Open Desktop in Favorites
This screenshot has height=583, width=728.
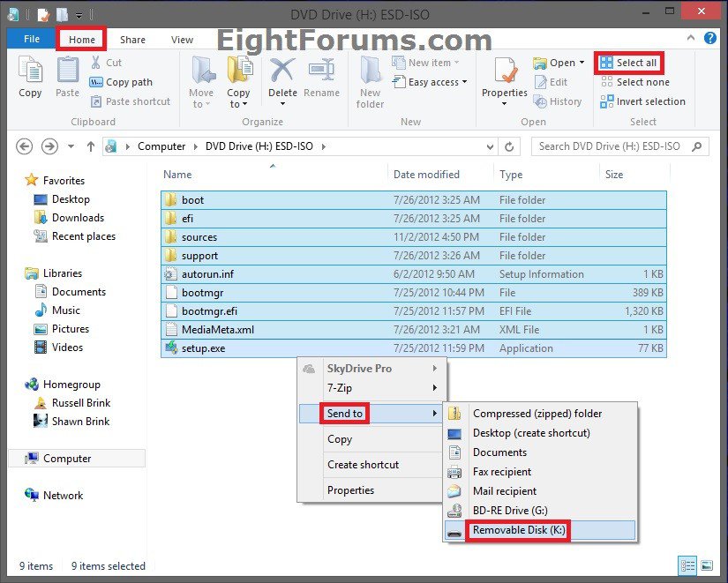tap(71, 199)
